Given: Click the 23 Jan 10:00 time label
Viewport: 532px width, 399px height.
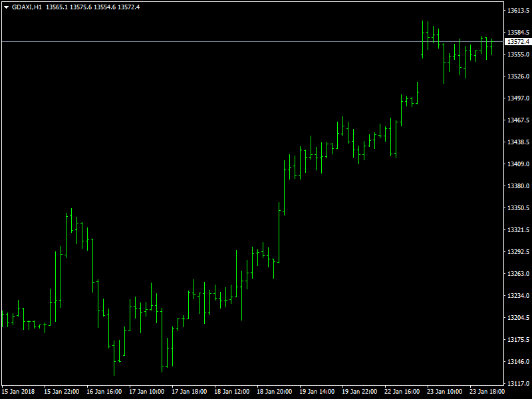Looking at the screenshot, I should click(444, 392).
